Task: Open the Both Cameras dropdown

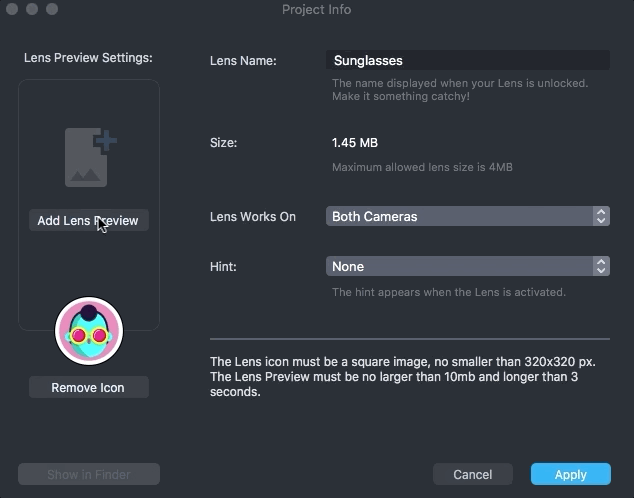Action: 460,216
